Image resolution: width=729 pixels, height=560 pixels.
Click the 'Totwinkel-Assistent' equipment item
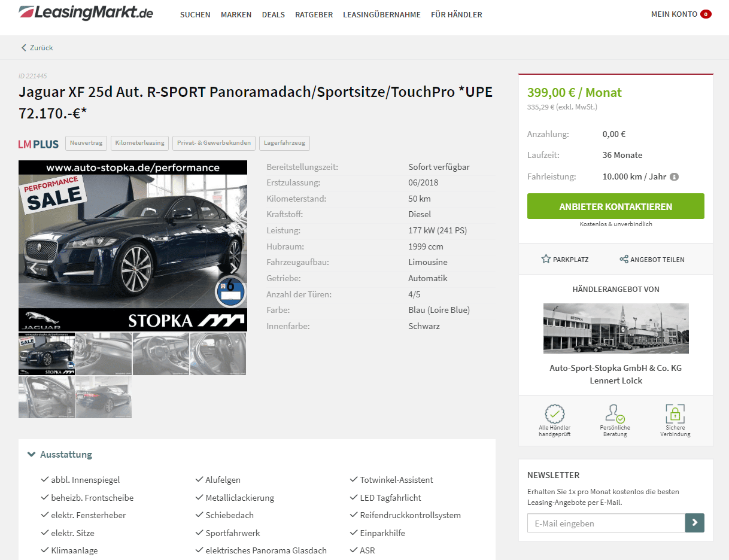click(396, 480)
